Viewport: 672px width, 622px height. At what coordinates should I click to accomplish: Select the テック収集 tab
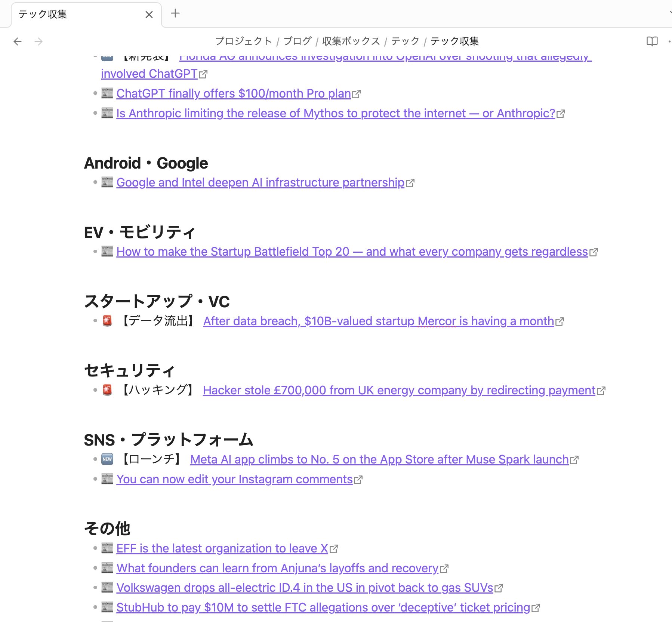pyautogui.click(x=75, y=15)
